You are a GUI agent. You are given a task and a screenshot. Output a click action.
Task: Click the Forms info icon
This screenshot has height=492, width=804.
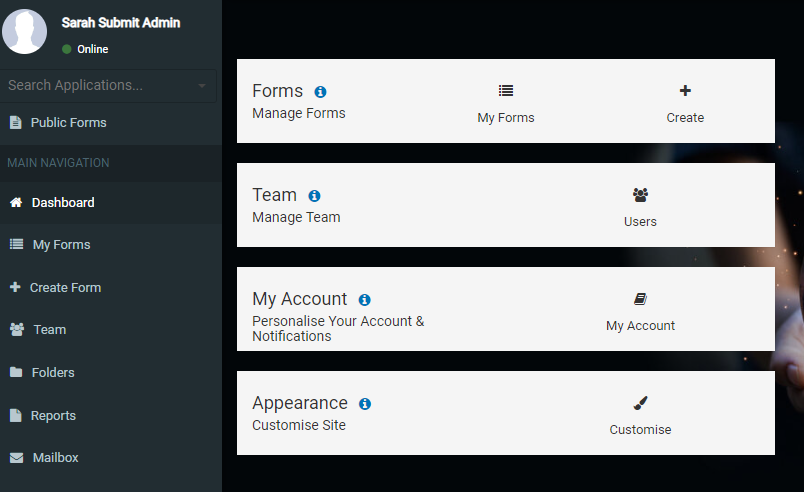(320, 92)
